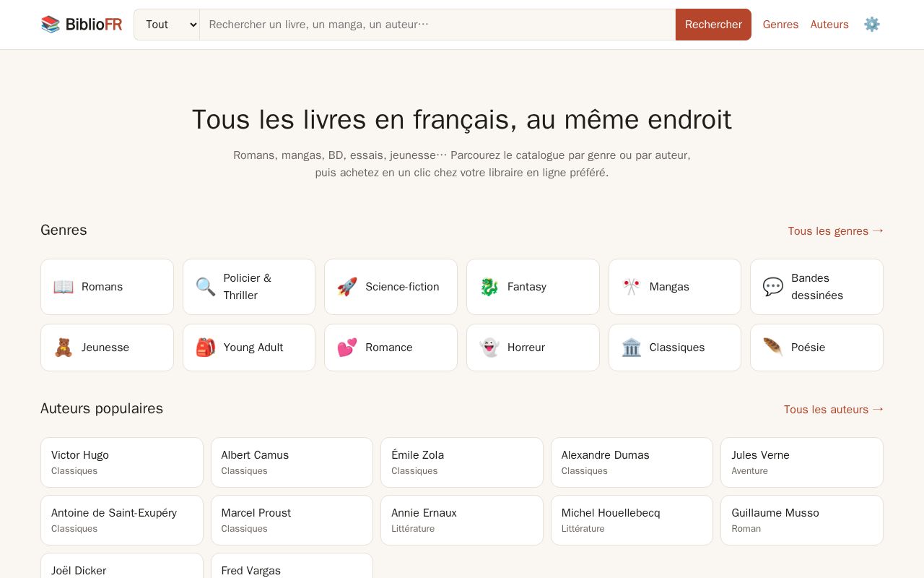This screenshot has height=578, width=924.
Task: Open settings via the gear icon
Action: point(872,25)
